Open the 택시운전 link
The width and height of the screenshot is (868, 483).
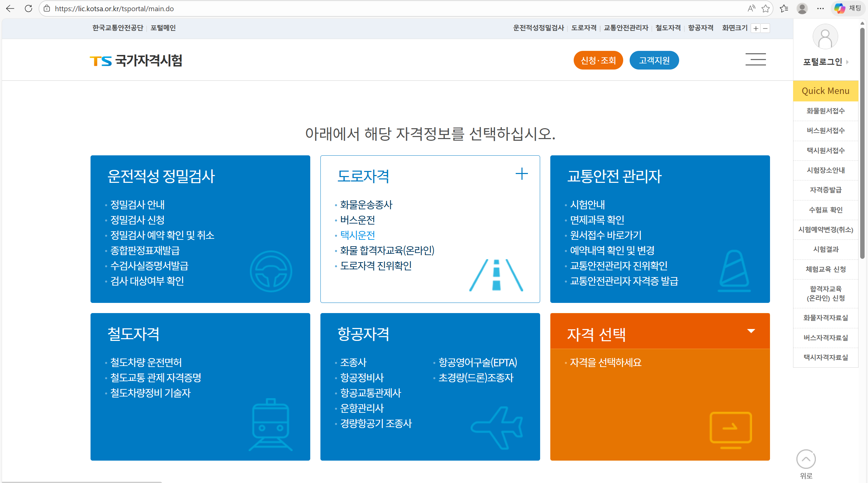357,235
